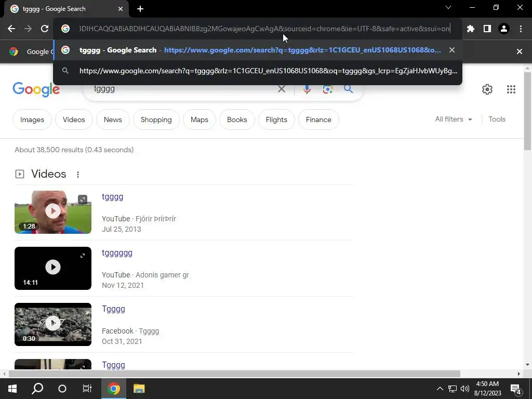Image resolution: width=532 pixels, height=399 pixels.
Task: Expand preview on the 1:28 video thumbnail
Action: coord(83,199)
